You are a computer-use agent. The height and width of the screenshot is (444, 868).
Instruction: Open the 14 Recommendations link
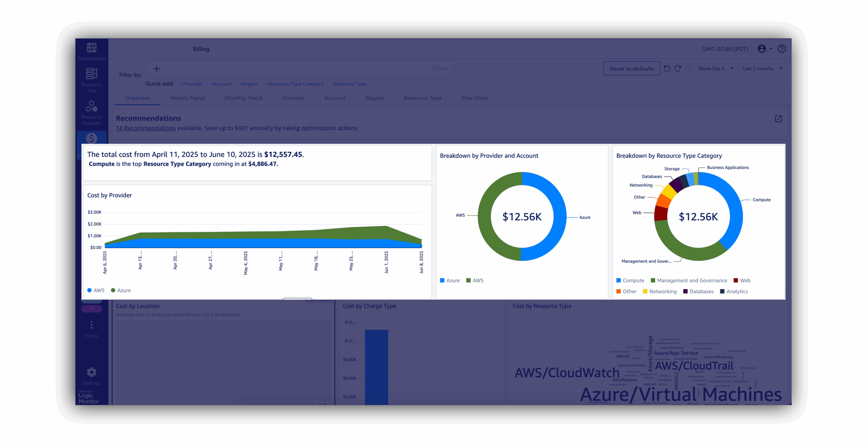tap(146, 128)
